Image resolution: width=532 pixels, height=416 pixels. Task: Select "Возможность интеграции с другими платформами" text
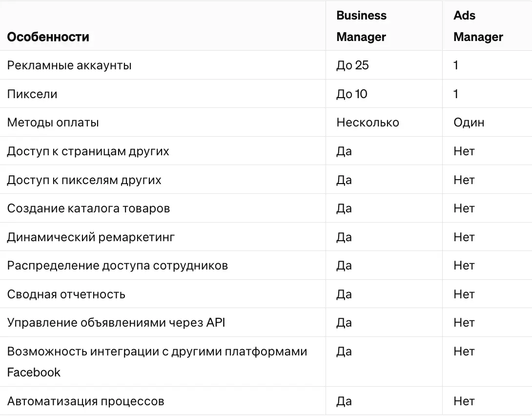pos(157,352)
